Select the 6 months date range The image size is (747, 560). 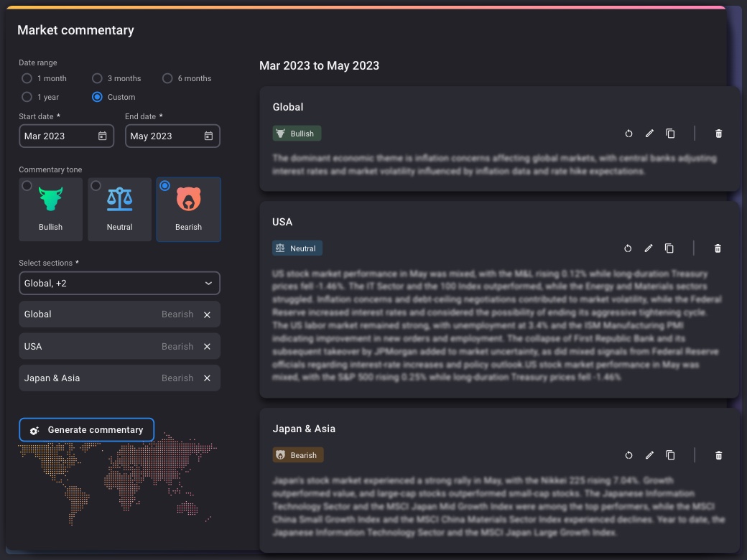tap(167, 78)
